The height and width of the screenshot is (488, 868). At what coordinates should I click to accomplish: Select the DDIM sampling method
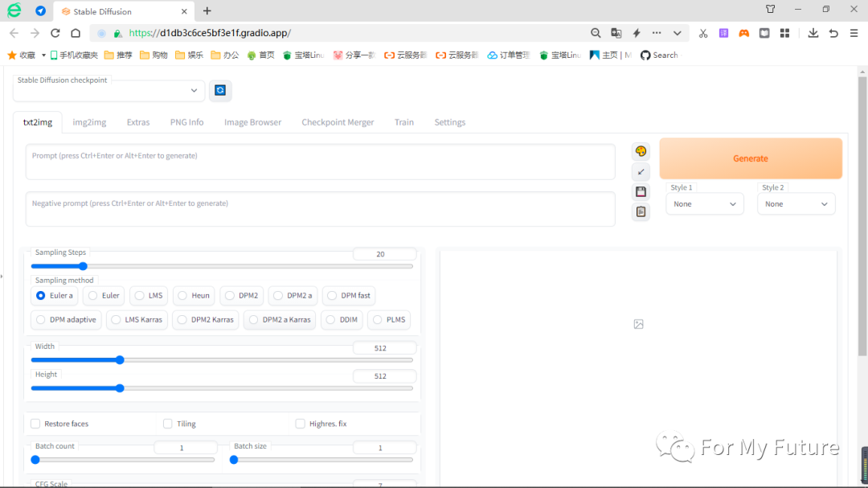[x=342, y=320]
